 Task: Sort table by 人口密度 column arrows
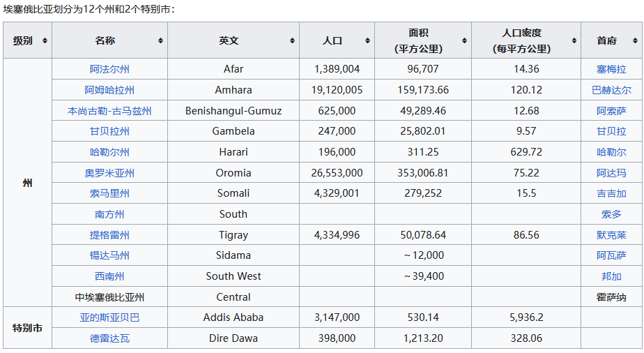[574, 40]
